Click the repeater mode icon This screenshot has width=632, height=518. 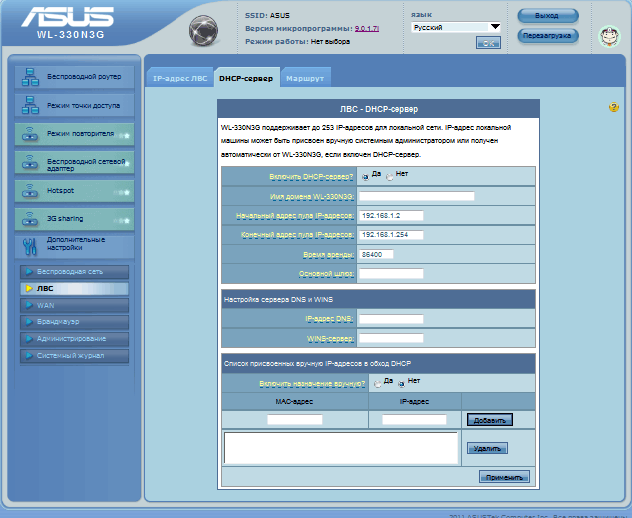tap(29, 132)
